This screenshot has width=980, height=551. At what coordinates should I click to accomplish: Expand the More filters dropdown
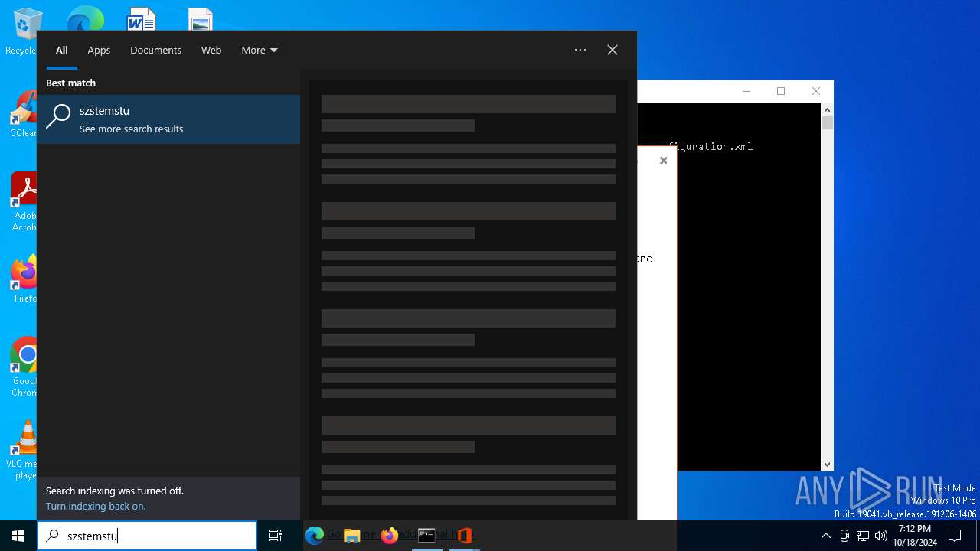point(260,50)
